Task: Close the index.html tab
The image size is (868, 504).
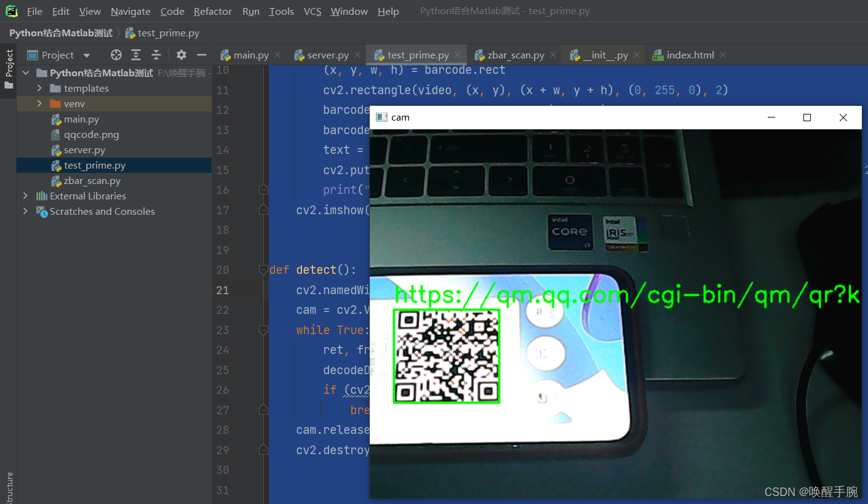Action: pos(723,55)
